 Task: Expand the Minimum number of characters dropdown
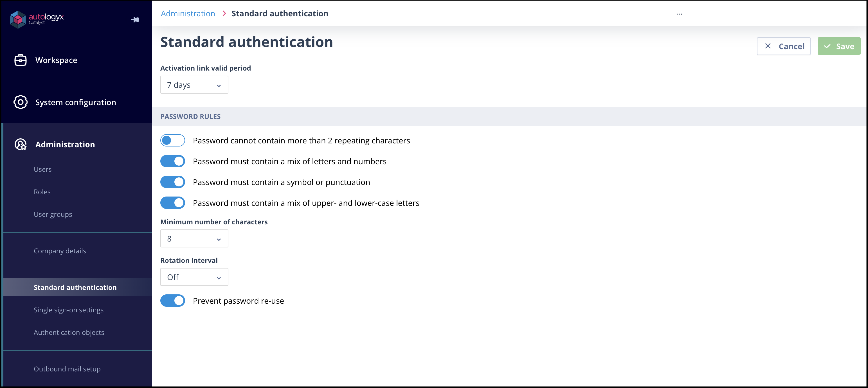(194, 239)
